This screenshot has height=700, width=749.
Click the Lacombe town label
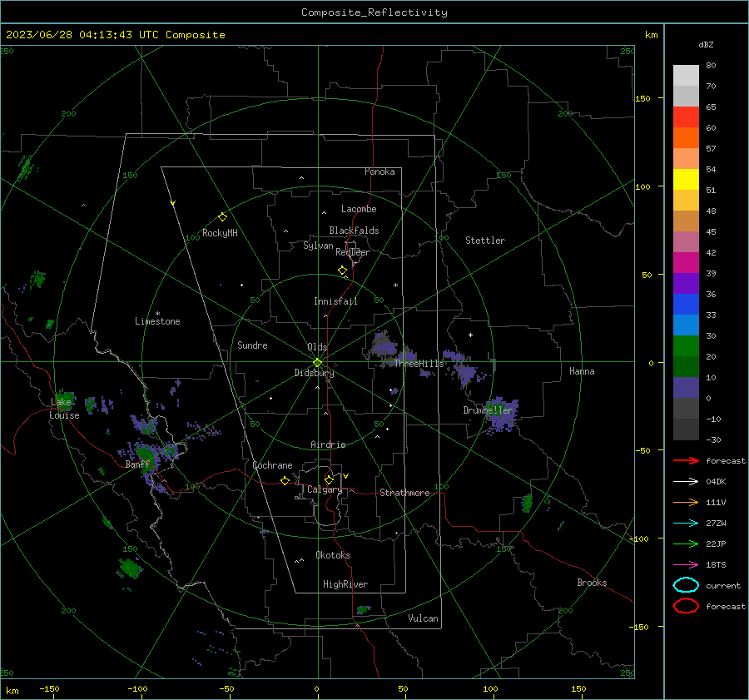359,209
